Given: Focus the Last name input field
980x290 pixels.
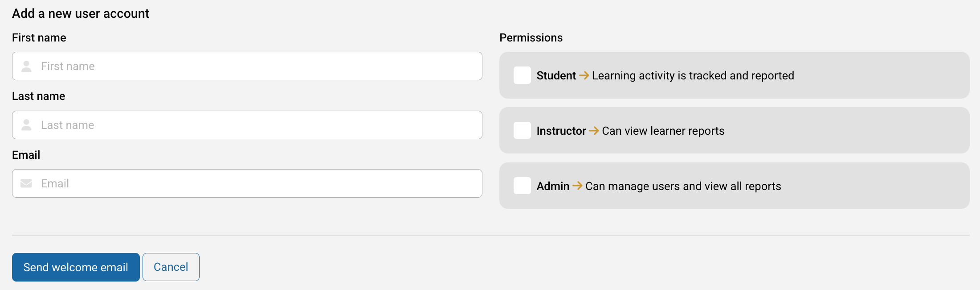Looking at the screenshot, I should pyautogui.click(x=247, y=125).
